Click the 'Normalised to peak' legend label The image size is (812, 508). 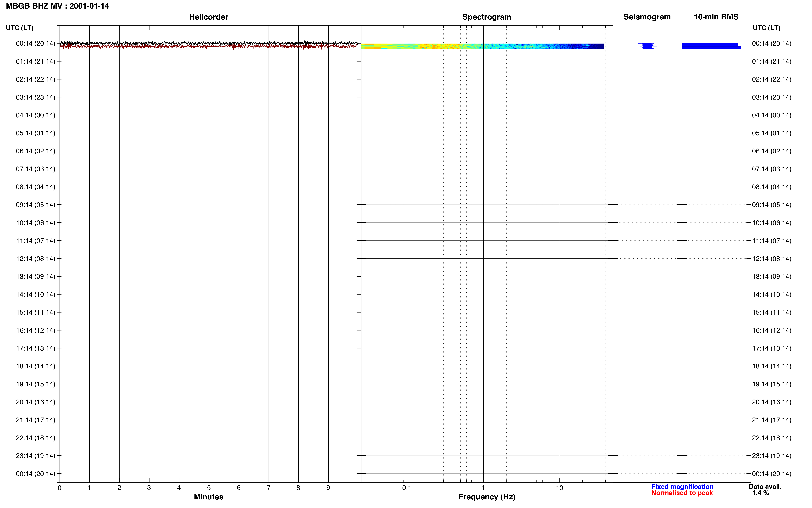point(682,493)
